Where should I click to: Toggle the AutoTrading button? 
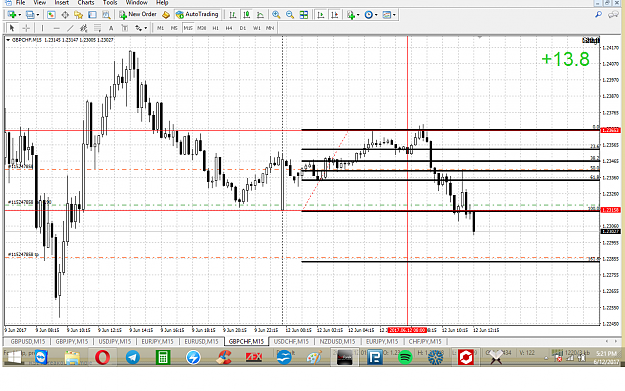(x=197, y=15)
